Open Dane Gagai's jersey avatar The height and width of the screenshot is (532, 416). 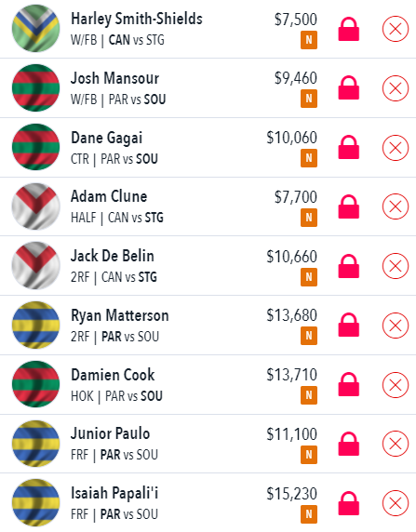click(x=35, y=147)
